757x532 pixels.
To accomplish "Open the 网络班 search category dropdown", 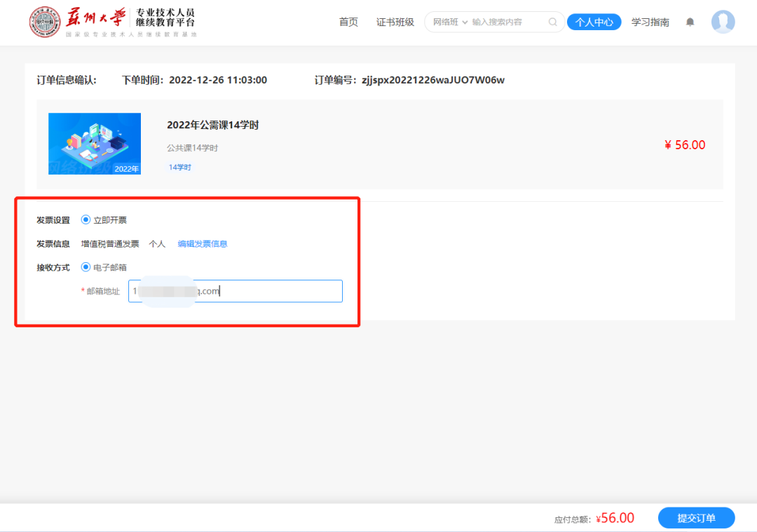I will [449, 22].
